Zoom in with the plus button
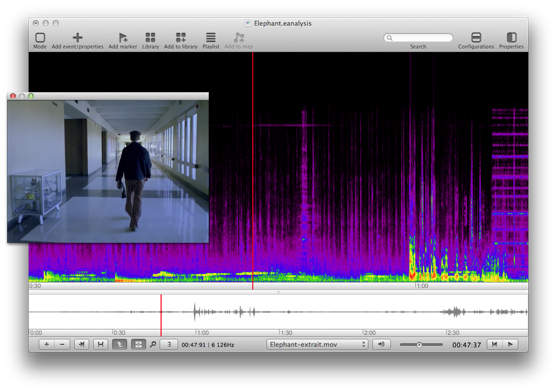Viewport: 557px width, 392px height. (47, 344)
